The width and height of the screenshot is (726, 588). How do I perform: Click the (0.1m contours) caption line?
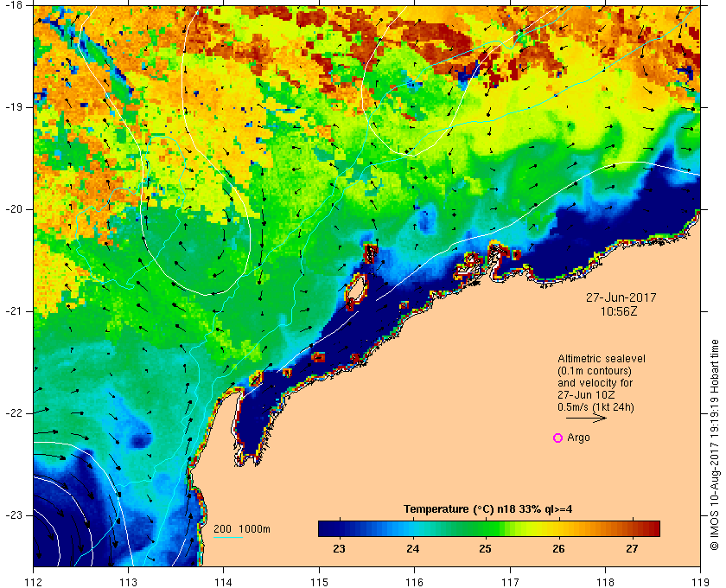click(595, 371)
